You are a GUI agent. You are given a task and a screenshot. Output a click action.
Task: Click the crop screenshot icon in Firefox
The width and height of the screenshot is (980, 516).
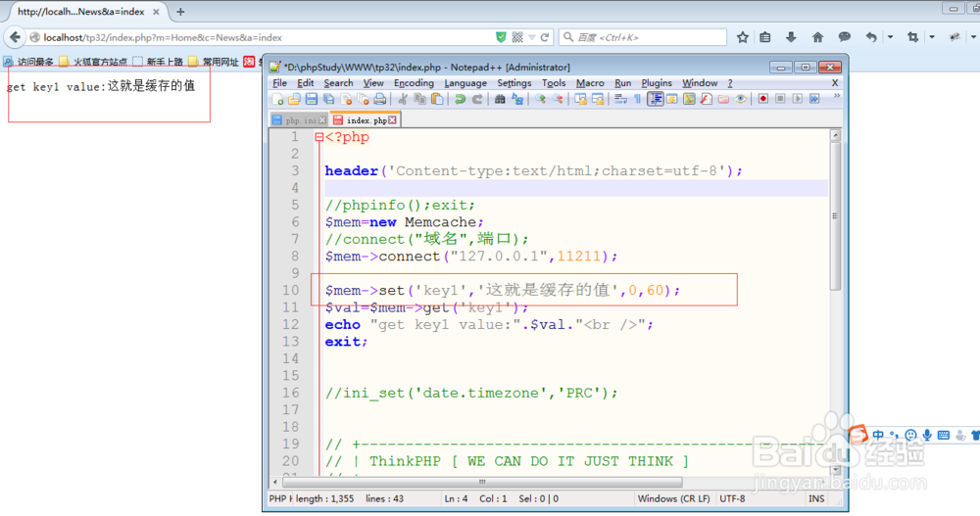coord(912,37)
